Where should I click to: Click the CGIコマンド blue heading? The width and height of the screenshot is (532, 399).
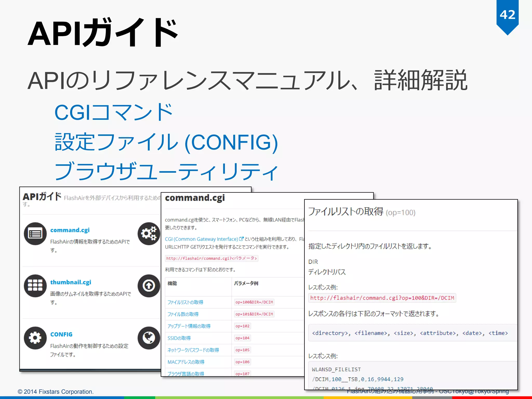pyautogui.click(x=114, y=112)
